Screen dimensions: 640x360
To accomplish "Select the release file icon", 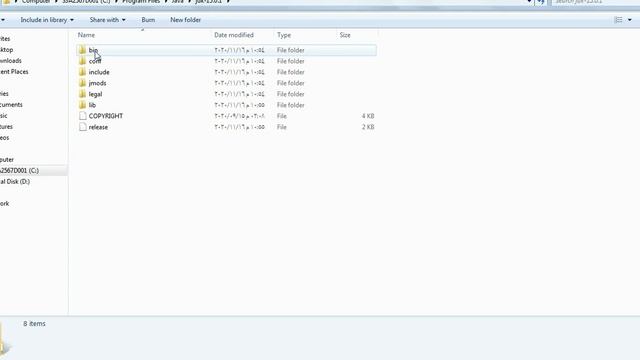I will [82, 127].
